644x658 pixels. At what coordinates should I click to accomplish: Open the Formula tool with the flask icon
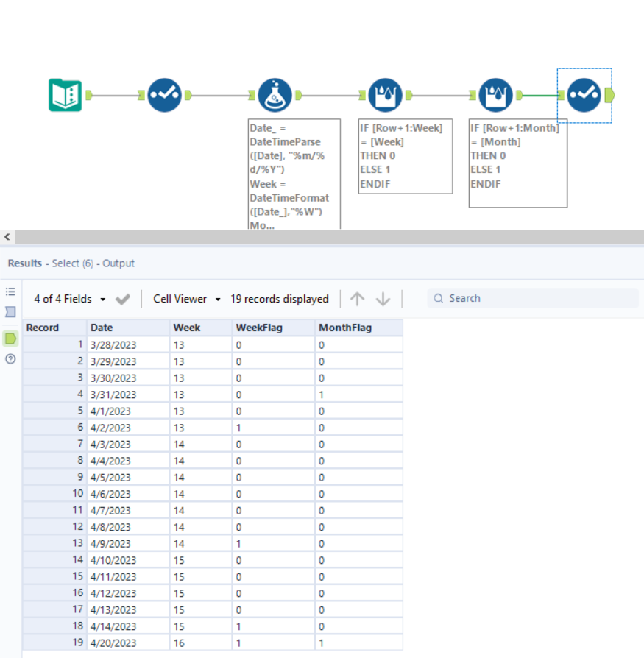tap(275, 96)
